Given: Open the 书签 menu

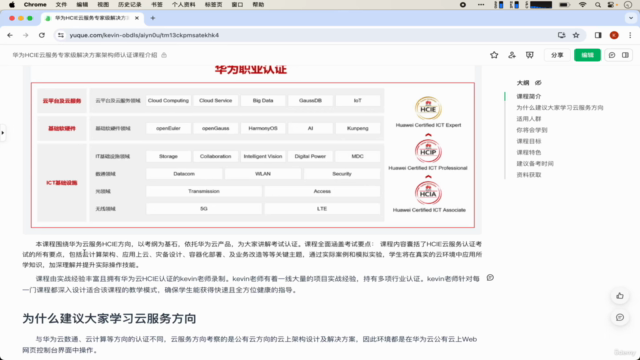Looking at the screenshot, I should [x=157, y=4].
